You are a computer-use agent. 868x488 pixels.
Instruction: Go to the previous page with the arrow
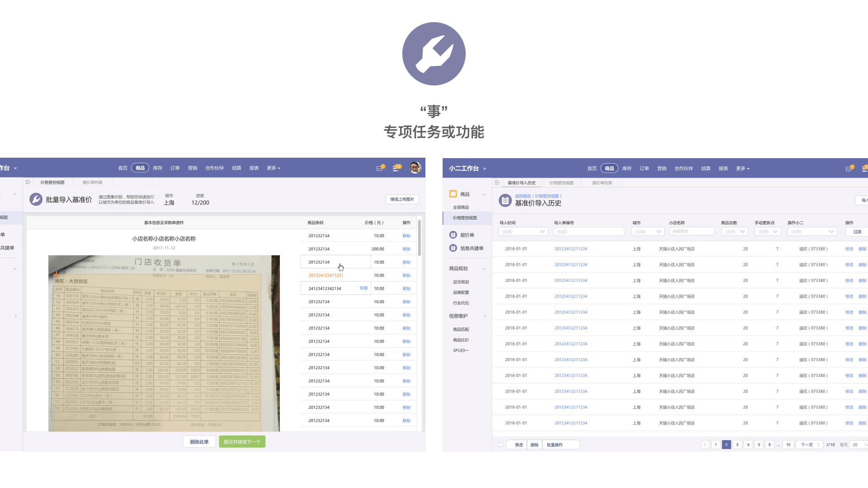(x=705, y=445)
